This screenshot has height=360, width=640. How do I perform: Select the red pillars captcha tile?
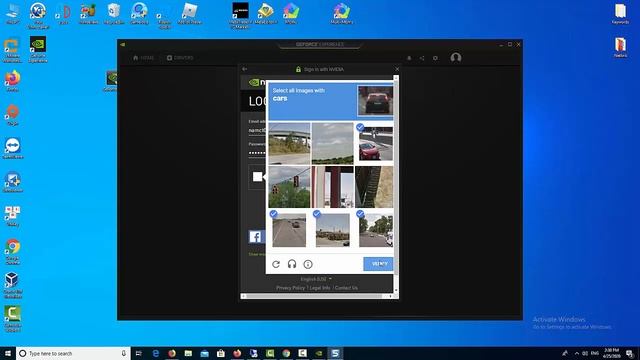tap(333, 187)
